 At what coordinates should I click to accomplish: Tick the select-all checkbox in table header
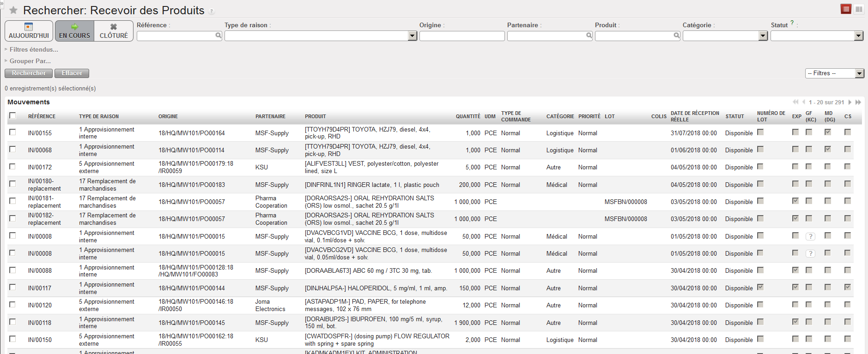coord(12,116)
